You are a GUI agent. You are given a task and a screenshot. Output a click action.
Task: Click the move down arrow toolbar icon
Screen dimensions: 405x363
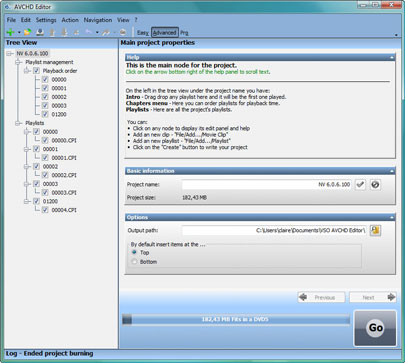click(x=64, y=32)
